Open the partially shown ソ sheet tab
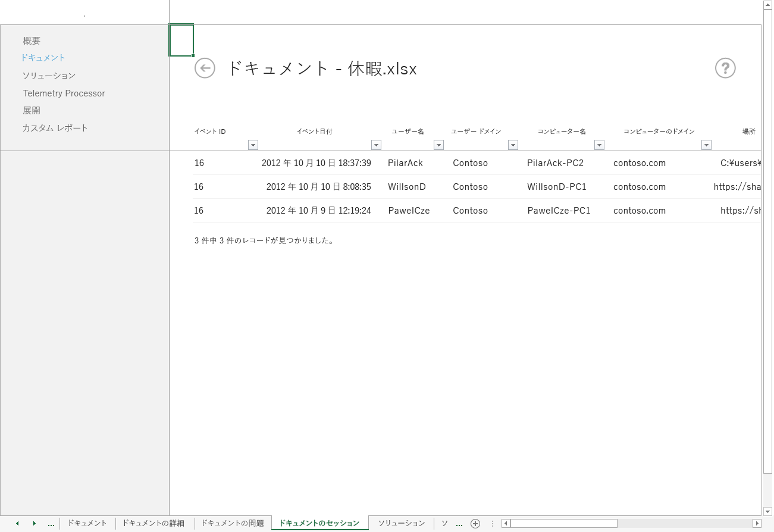Image resolution: width=774 pixels, height=532 pixels. click(x=444, y=523)
